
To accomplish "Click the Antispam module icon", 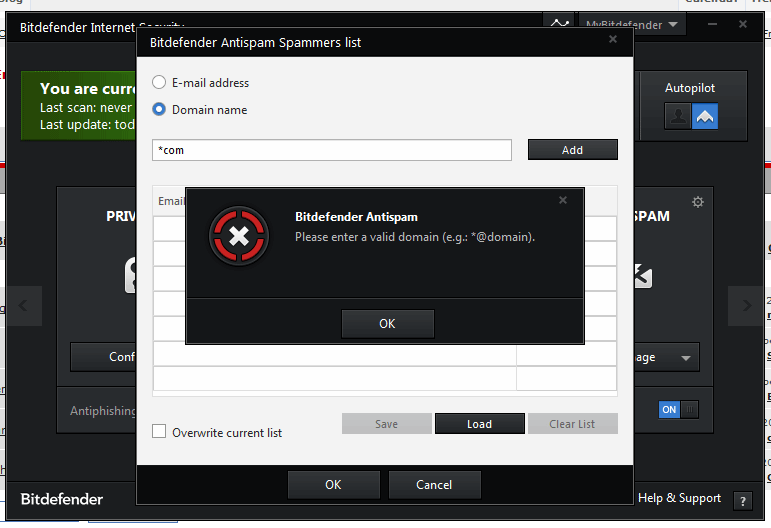I will pos(643,275).
